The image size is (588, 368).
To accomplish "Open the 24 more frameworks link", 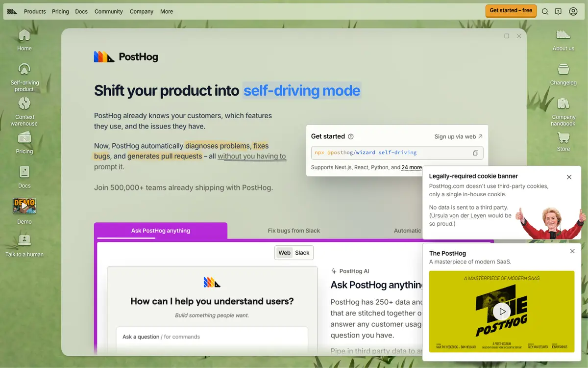I will (412, 167).
